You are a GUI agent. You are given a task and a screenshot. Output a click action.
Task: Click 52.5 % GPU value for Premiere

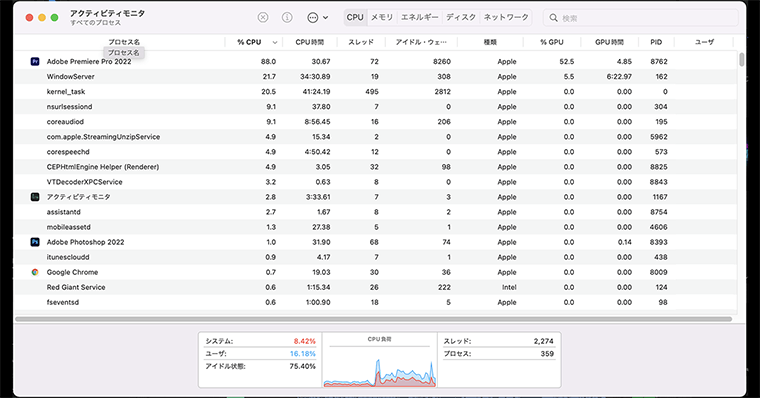(x=567, y=62)
